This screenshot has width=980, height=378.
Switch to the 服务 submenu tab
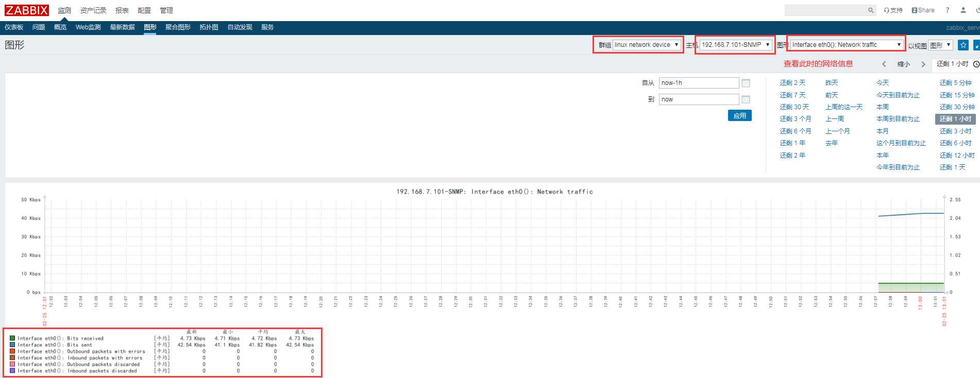[267, 27]
